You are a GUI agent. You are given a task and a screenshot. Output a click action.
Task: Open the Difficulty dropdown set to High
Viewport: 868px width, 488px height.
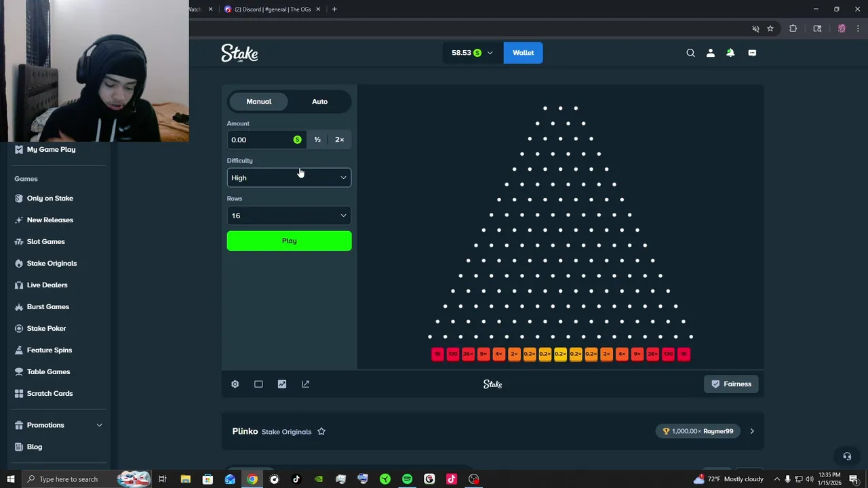(x=289, y=178)
